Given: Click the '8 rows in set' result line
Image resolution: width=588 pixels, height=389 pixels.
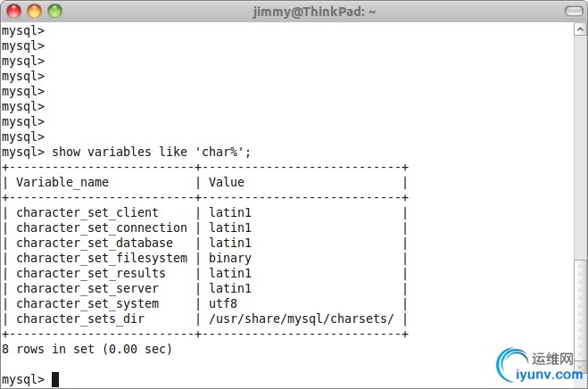Looking at the screenshot, I should [87, 349].
